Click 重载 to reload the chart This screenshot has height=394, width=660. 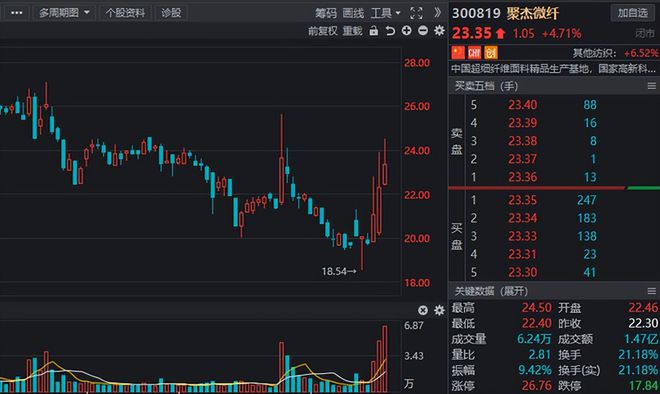(352, 31)
